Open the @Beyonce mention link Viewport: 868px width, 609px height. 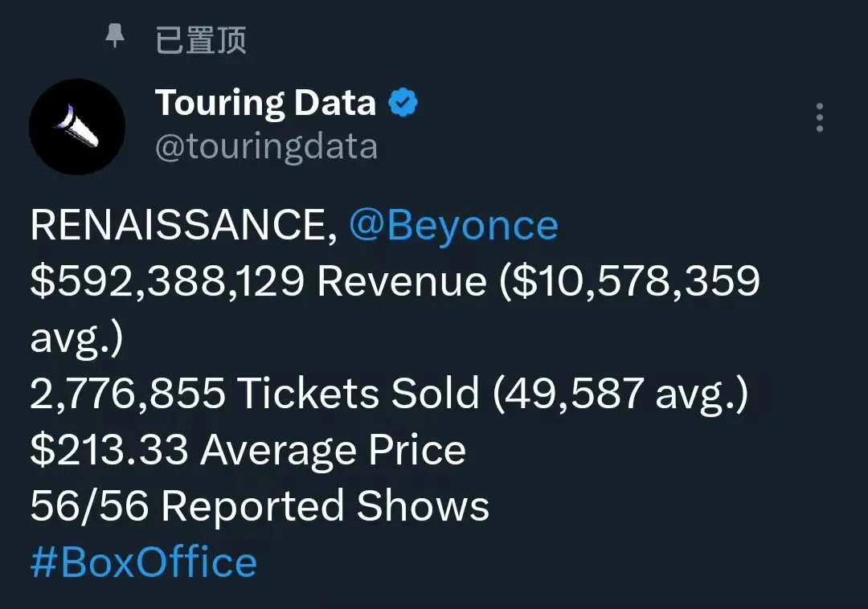coord(453,226)
